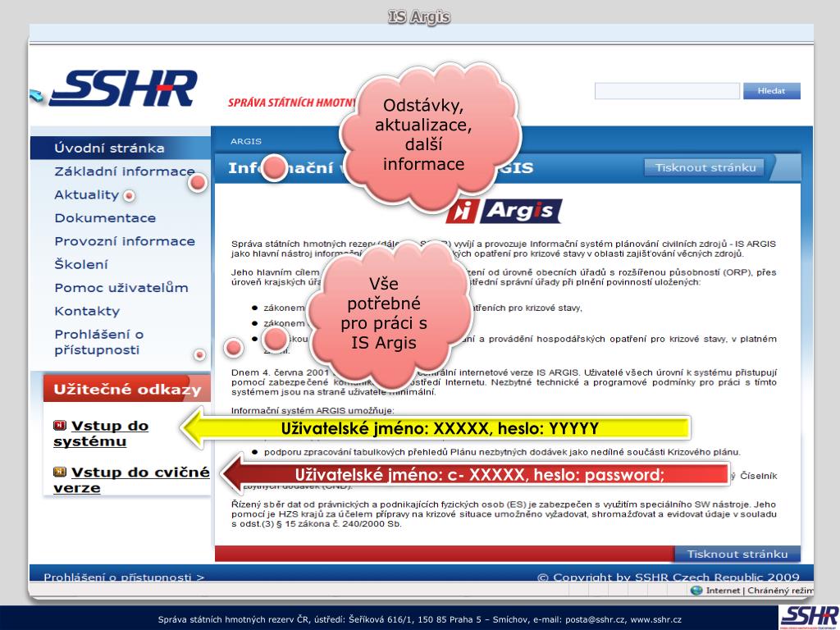This screenshot has width=840, height=630.
Task: Open the Školení page
Action: pyautogui.click(x=81, y=264)
